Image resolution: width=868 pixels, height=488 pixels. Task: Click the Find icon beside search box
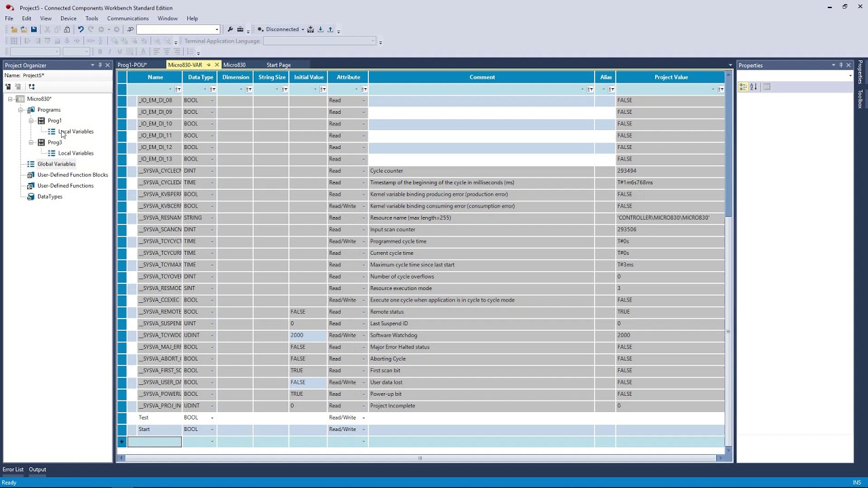pyautogui.click(x=130, y=29)
